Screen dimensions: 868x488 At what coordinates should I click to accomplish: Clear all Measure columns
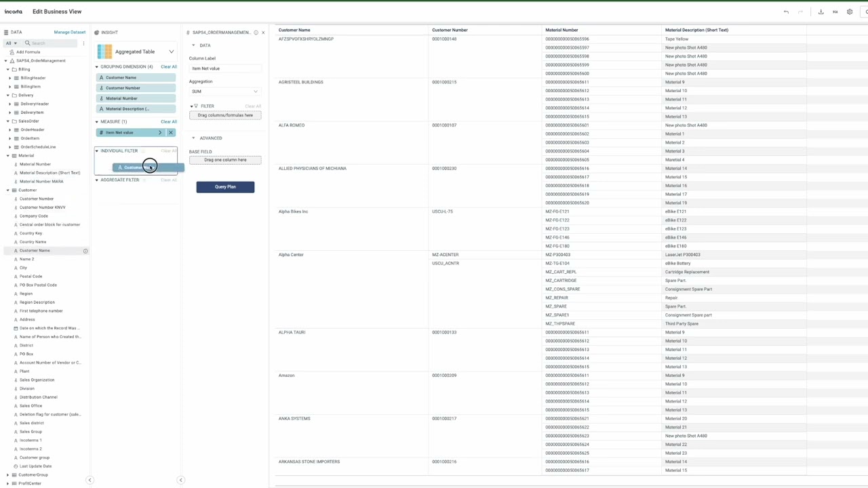(169, 122)
